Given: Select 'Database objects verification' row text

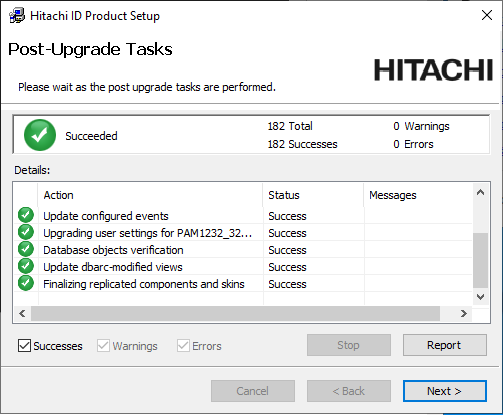Looking at the screenshot, I should click(113, 250).
